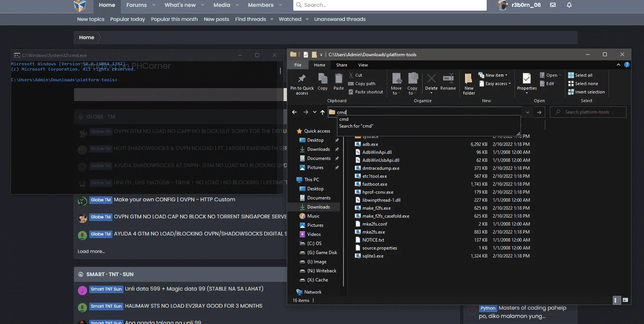The image size is (644, 324).
Task: Click the Copy icon in Clipboard group
Action: pyautogui.click(x=323, y=79)
